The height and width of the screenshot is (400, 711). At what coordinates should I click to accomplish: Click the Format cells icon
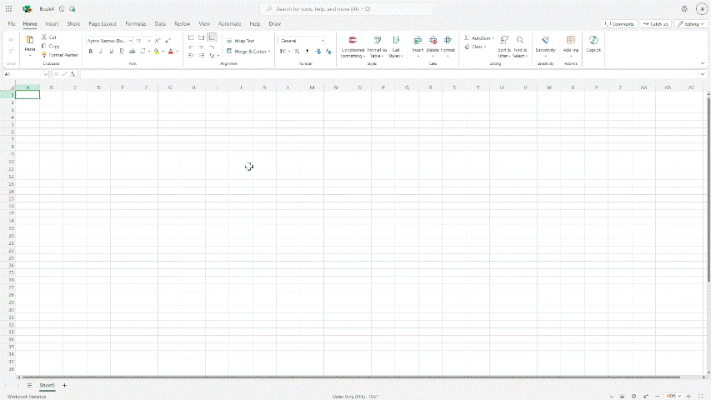(x=448, y=40)
